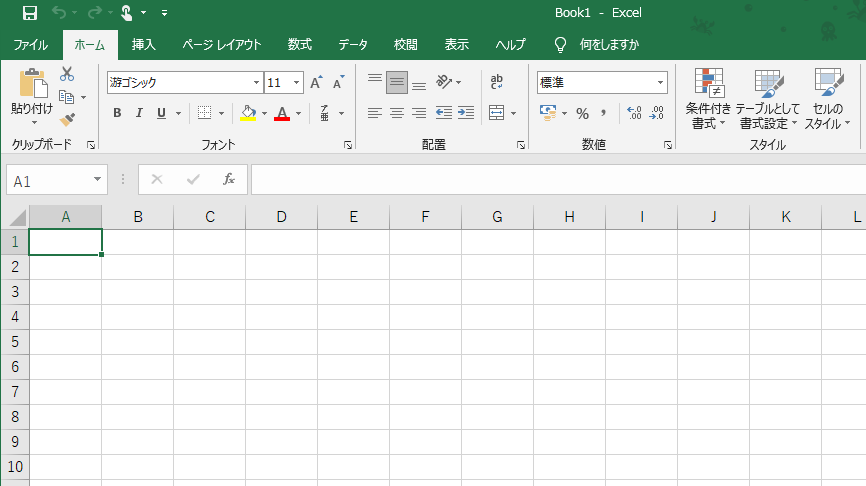Save the workbook with the floppy disk icon
Screen dimensions: 866x486
click(x=29, y=13)
